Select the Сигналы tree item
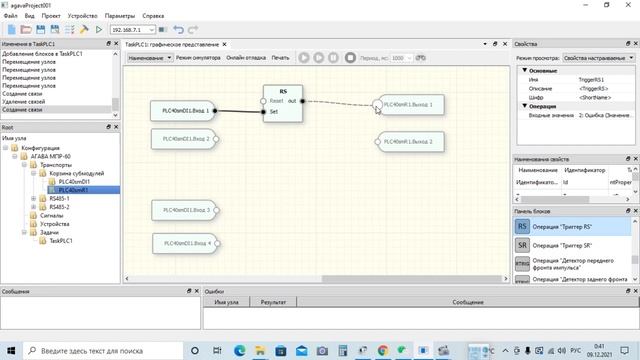640x360 pixels. click(x=51, y=216)
